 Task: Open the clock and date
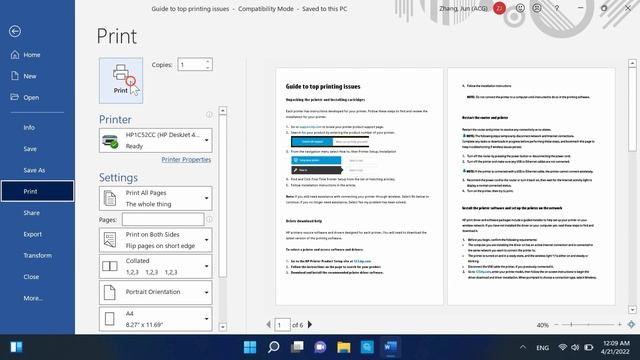click(x=616, y=347)
